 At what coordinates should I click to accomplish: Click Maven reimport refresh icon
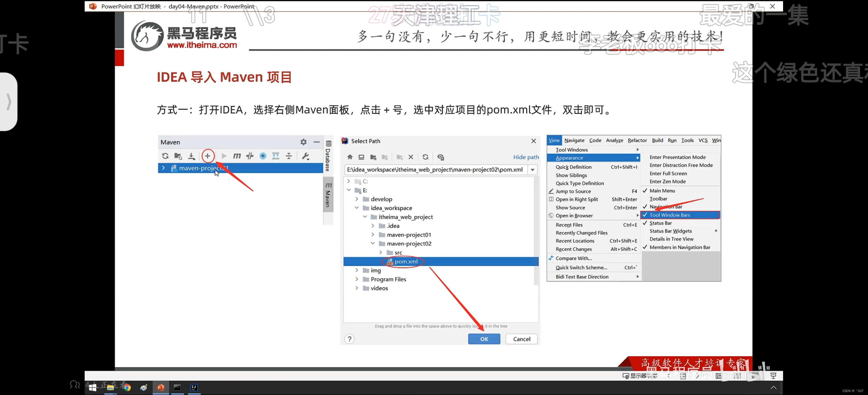pos(165,156)
